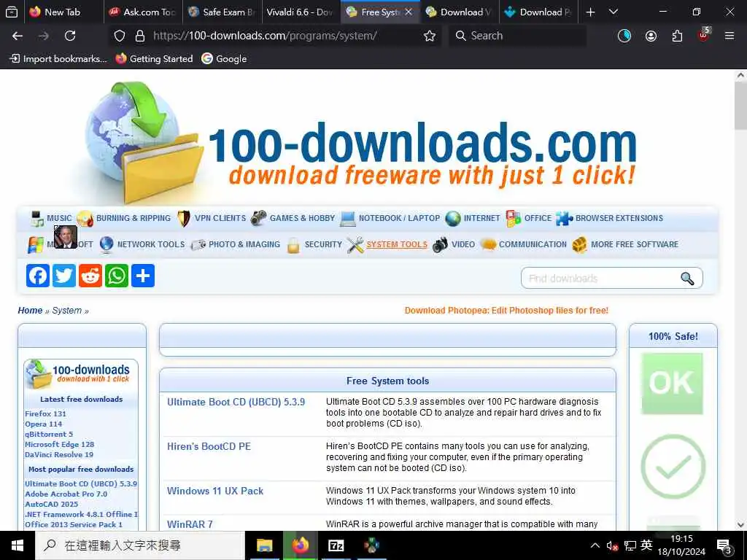
Task: Open Windows 11 UX Pack download page
Action: [x=215, y=491]
